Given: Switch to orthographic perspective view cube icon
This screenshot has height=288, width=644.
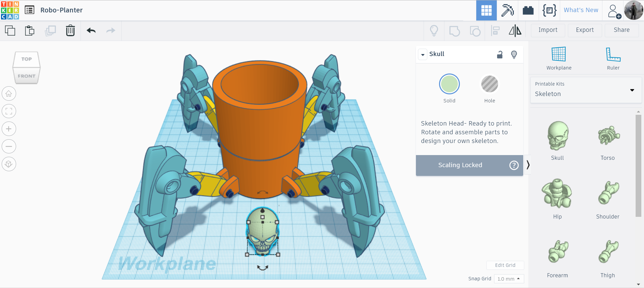Looking at the screenshot, I should coord(9,164).
